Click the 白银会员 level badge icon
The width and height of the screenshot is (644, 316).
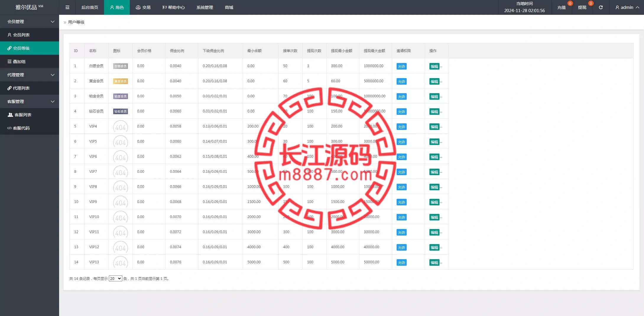[121, 66]
